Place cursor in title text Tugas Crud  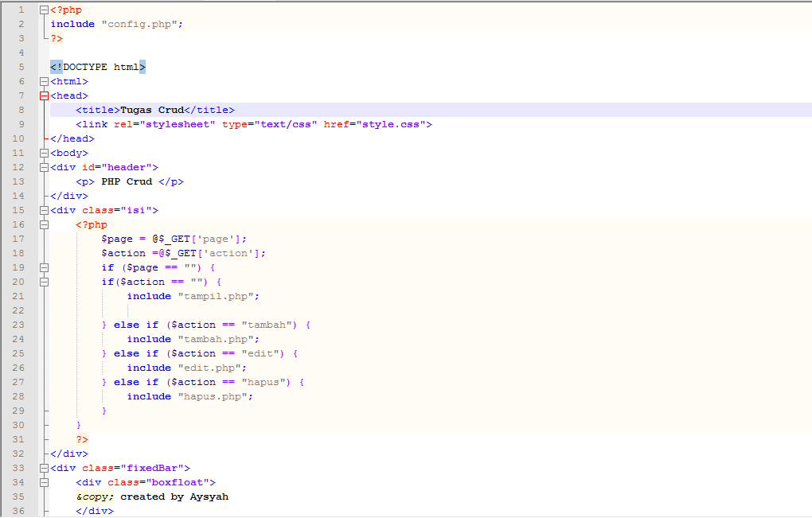tap(152, 110)
